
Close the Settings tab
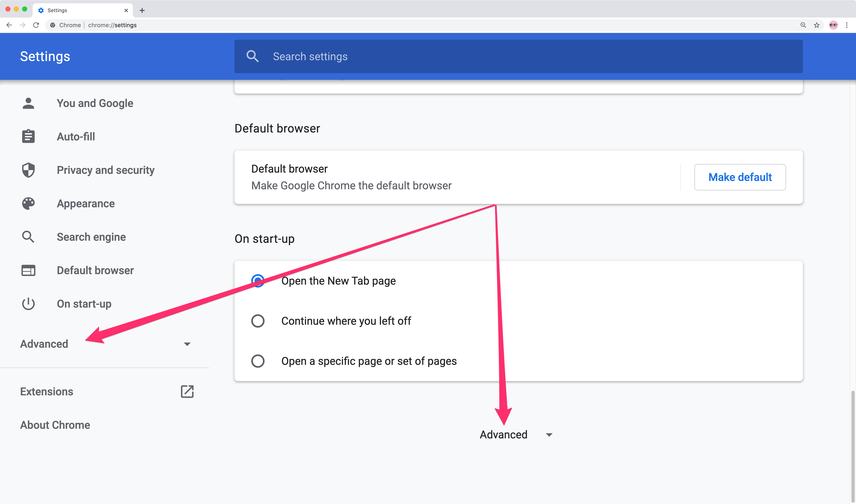tap(126, 10)
